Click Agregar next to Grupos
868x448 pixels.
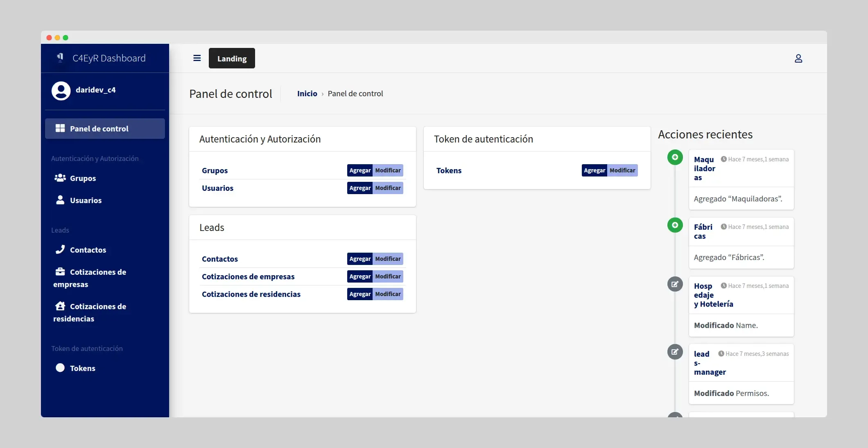(x=359, y=170)
